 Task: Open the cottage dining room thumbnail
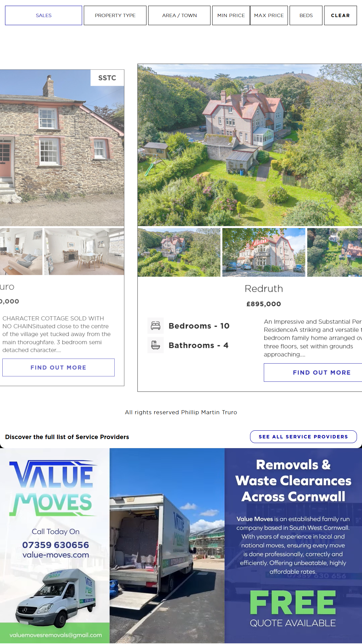84,252
